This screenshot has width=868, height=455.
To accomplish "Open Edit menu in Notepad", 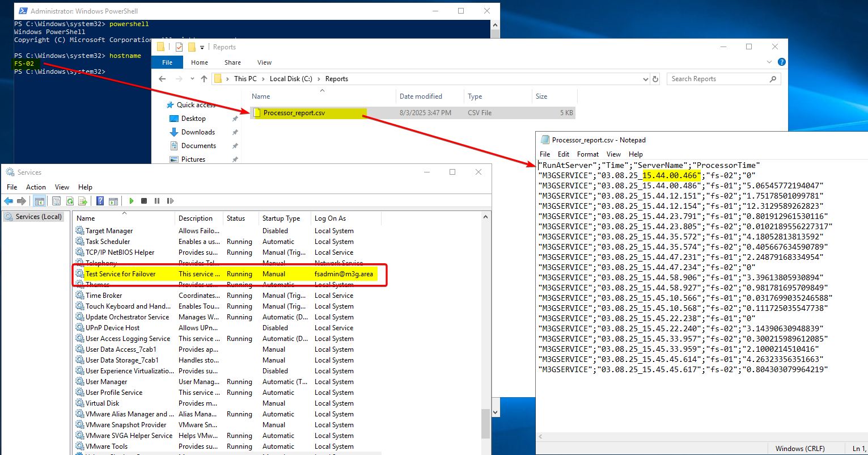I will [x=564, y=154].
